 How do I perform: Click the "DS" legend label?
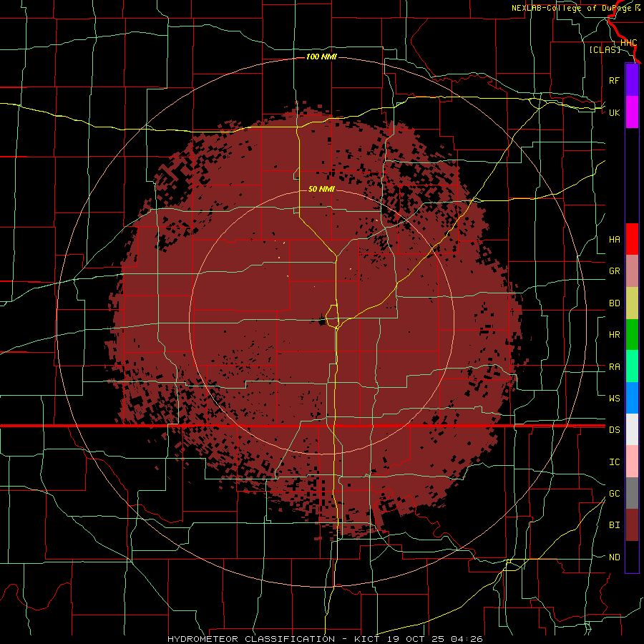614,430
